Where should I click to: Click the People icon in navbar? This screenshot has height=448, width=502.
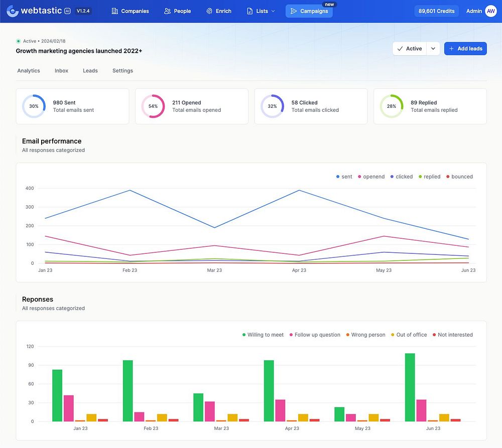pyautogui.click(x=168, y=11)
